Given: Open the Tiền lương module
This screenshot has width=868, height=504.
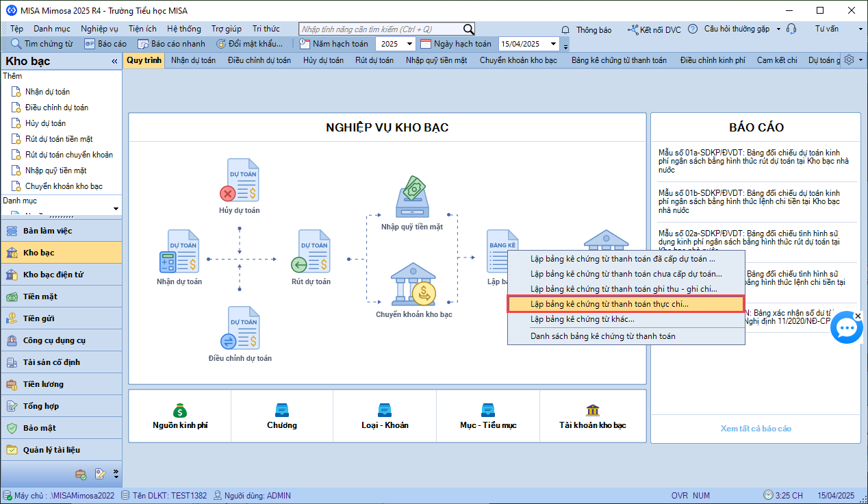Looking at the screenshot, I should 61,384.
